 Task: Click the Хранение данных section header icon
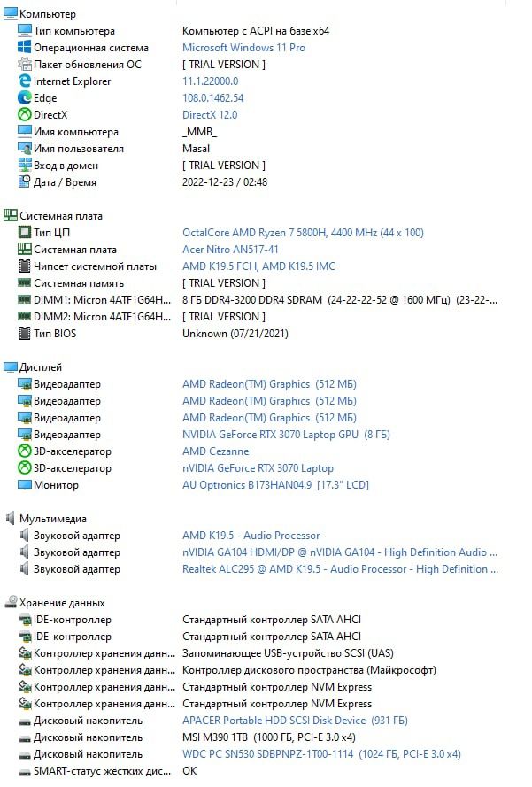[11, 602]
